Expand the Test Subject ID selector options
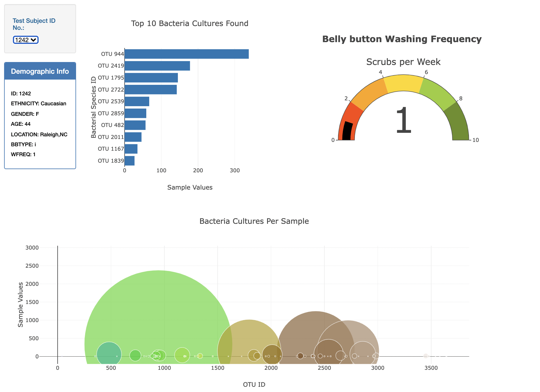This screenshot has width=540, height=392. tap(25, 40)
